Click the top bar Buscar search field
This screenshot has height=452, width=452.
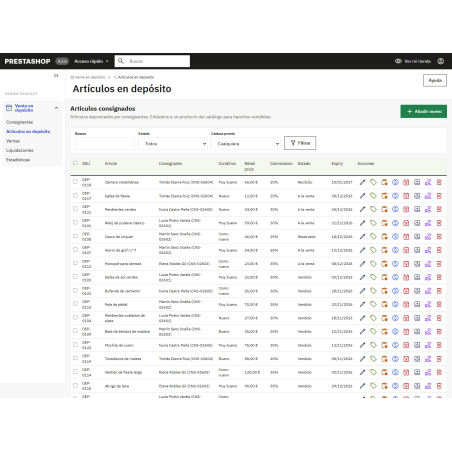[x=152, y=61]
